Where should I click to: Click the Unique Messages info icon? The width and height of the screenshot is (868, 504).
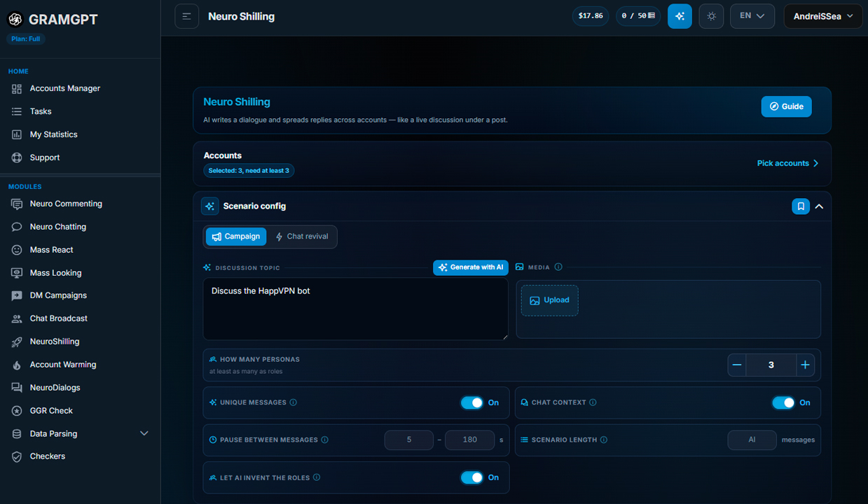coord(293,402)
